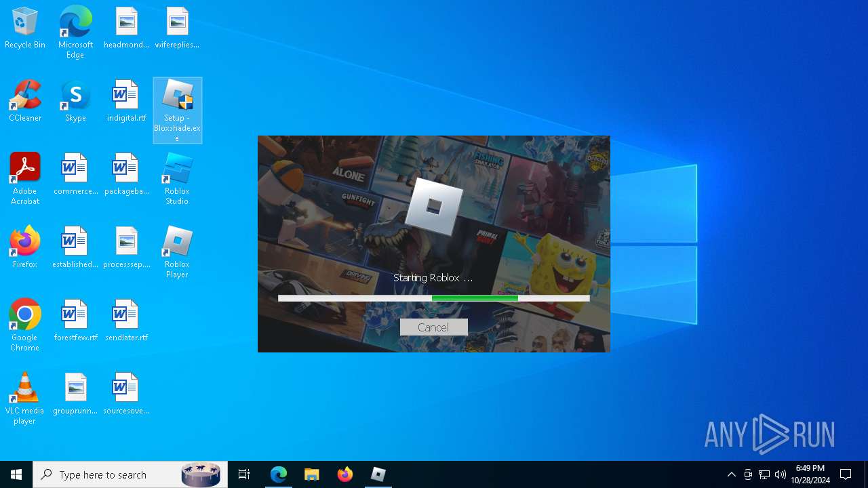This screenshot has width=868, height=488.
Task: Show hidden system tray icons
Action: pyautogui.click(x=731, y=474)
